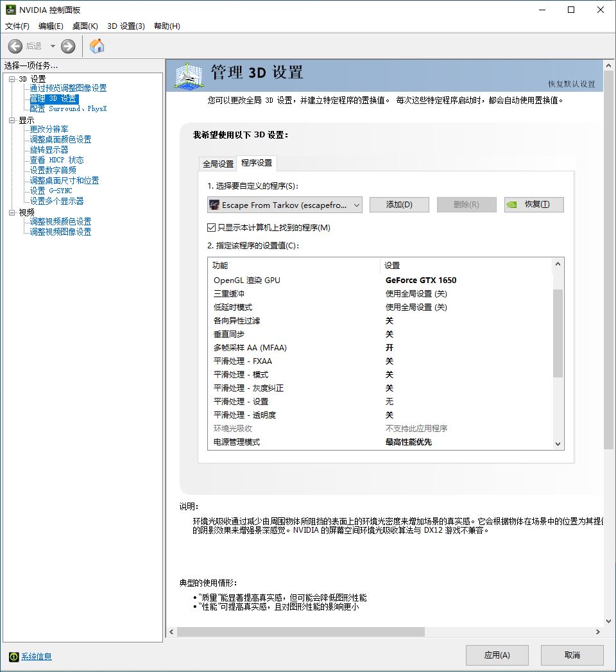Click the 低延时模式 setting row
Image resolution: width=616 pixels, height=672 pixels.
point(381,307)
